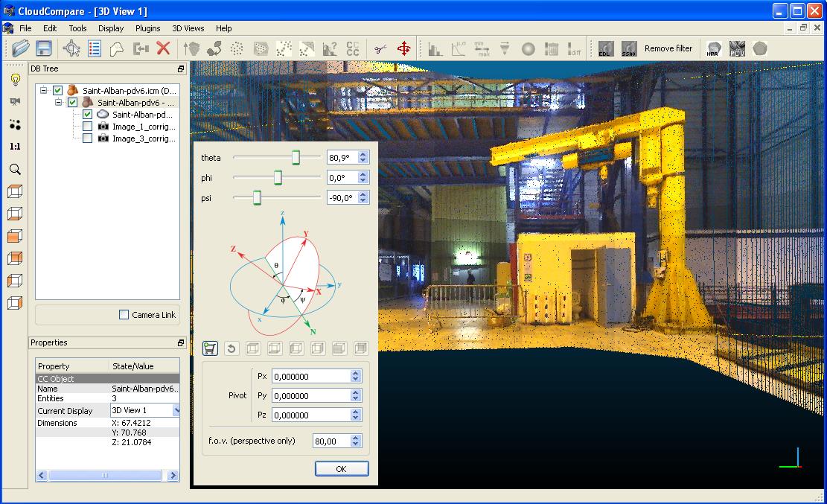Check the Image_3_corrig checkbox in DB Tree
This screenshot has width=827, height=504.
coord(87,138)
